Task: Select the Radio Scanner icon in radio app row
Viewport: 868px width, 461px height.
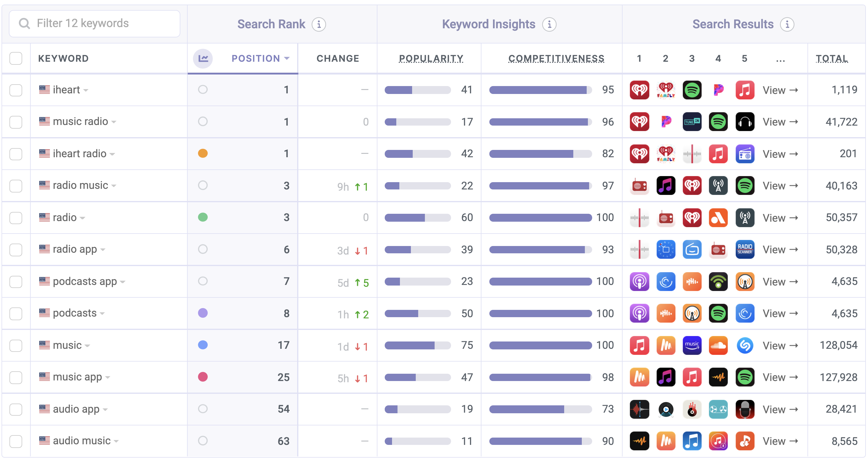Action: (745, 250)
